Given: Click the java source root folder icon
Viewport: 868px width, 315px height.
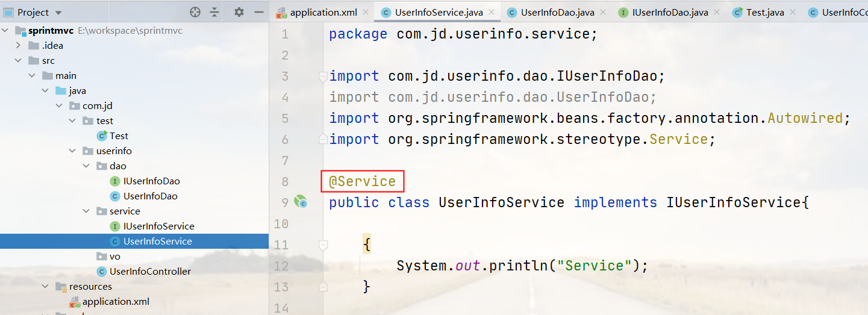Looking at the screenshot, I should tap(60, 91).
